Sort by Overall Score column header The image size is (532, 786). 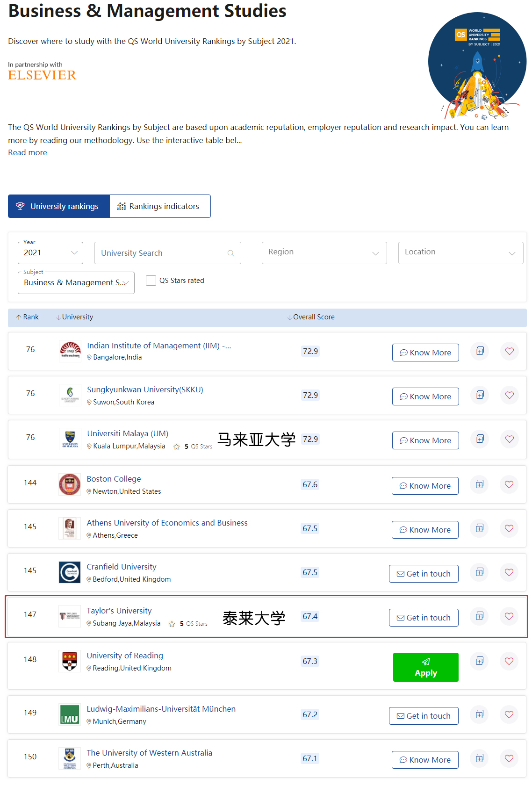pos(311,317)
